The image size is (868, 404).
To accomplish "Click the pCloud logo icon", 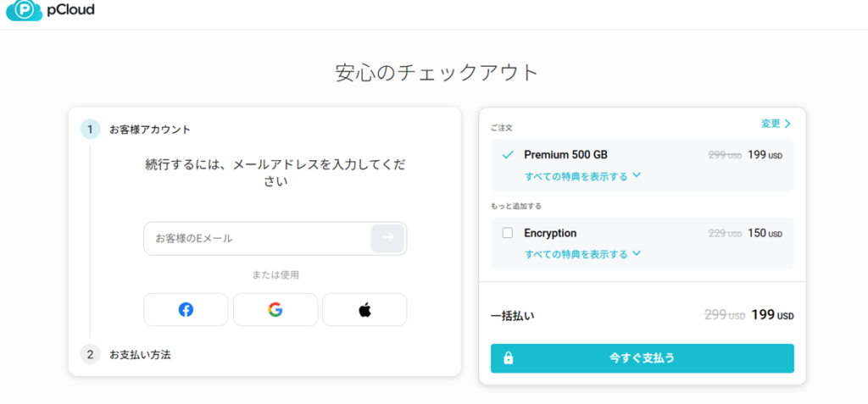I will point(23,9).
